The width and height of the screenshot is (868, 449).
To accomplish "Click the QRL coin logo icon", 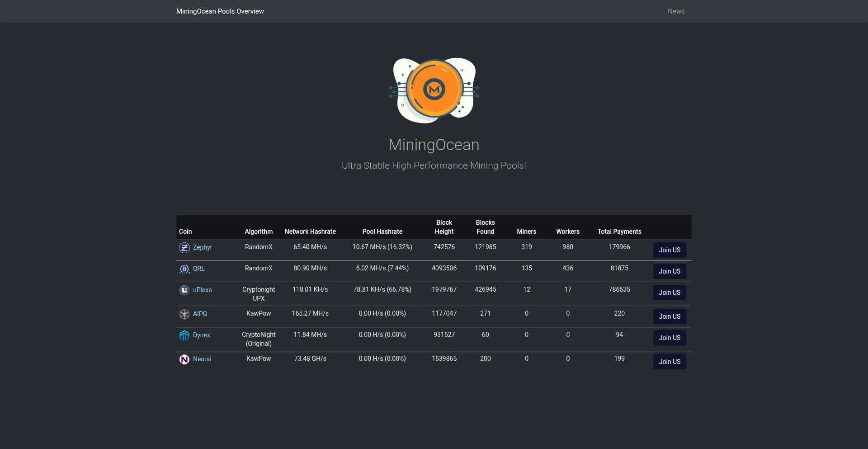I will tap(184, 269).
